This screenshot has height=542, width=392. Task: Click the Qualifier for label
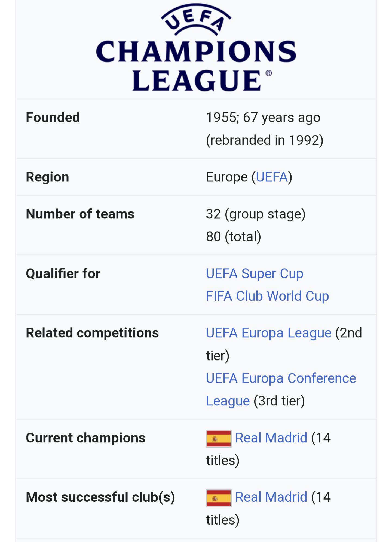(63, 273)
